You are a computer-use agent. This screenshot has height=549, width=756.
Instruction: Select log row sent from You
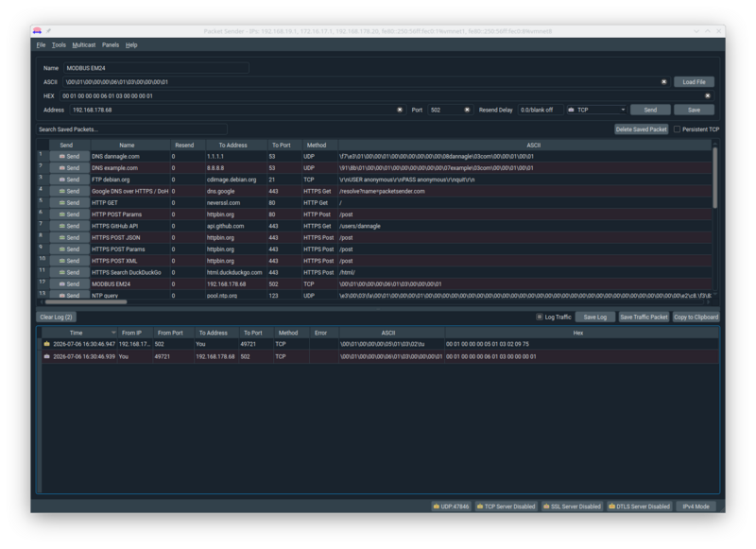point(380,356)
